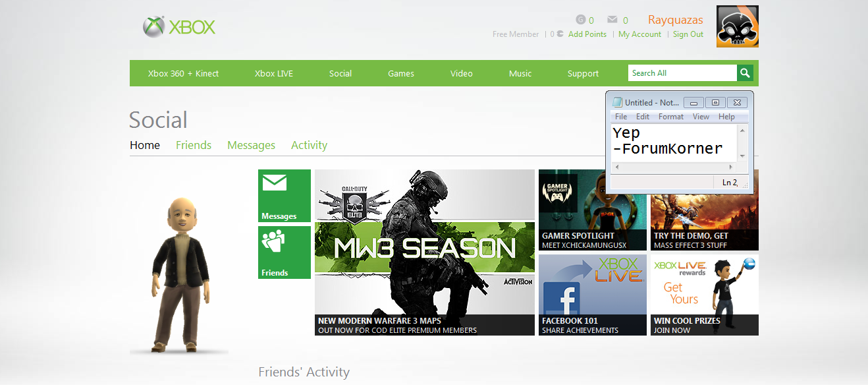The height and width of the screenshot is (385, 868).
Task: Click the skull gamer picture
Action: coord(738,26)
